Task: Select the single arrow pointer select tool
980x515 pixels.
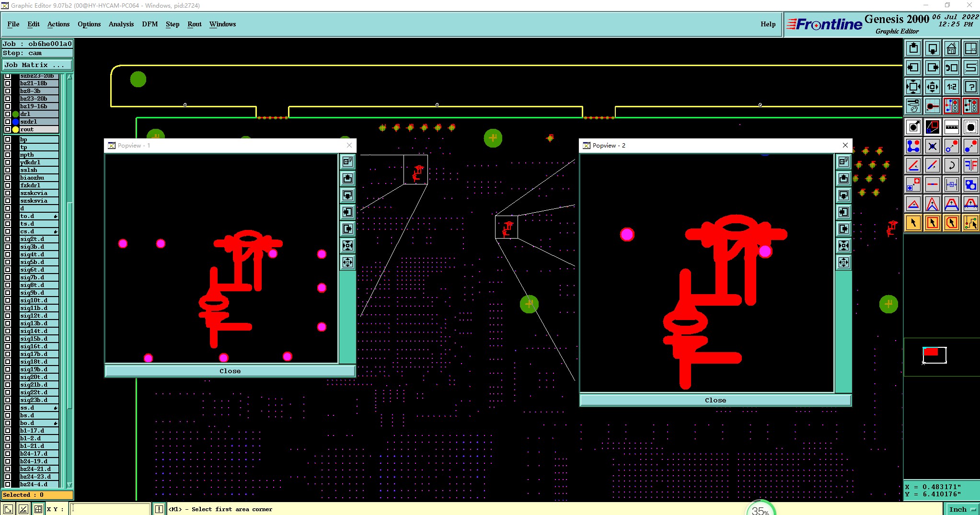Action: pos(913,223)
